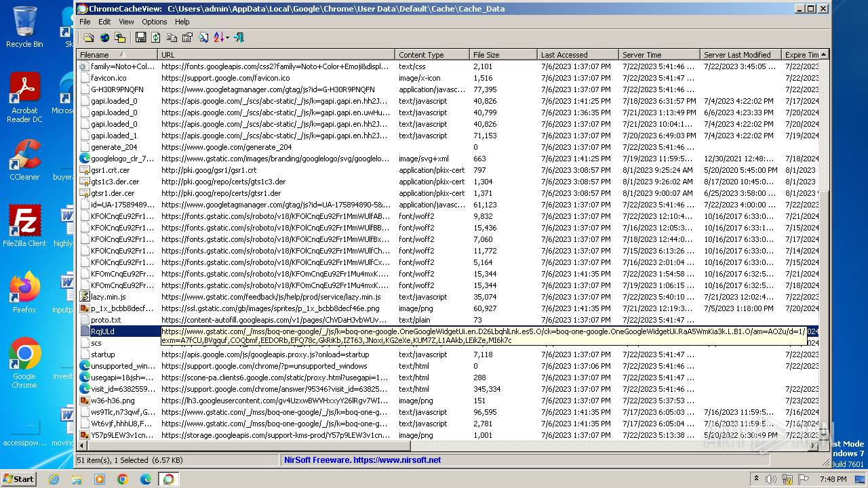Open FileZilla Client desktop icon
868x488 pixels.
24,226
